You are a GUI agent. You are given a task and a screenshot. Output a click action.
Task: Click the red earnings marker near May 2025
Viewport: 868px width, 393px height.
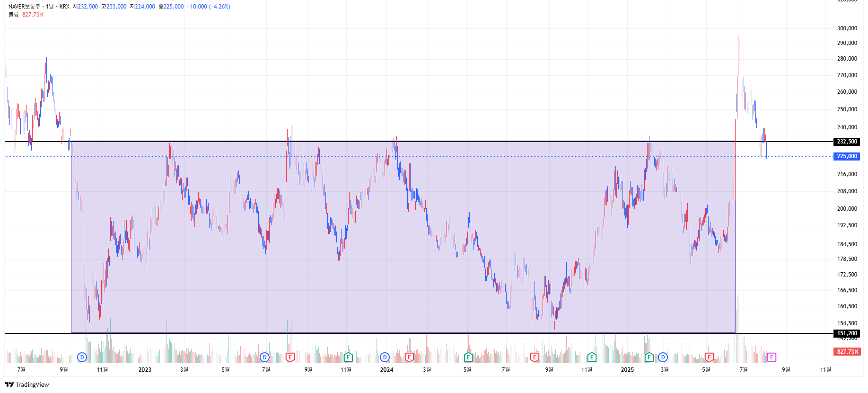(709, 357)
